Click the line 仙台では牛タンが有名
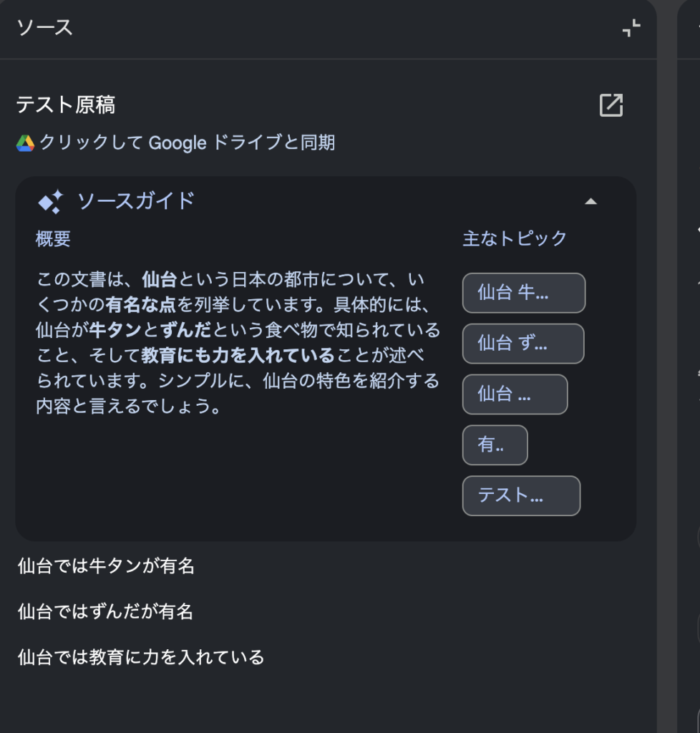 (x=106, y=566)
